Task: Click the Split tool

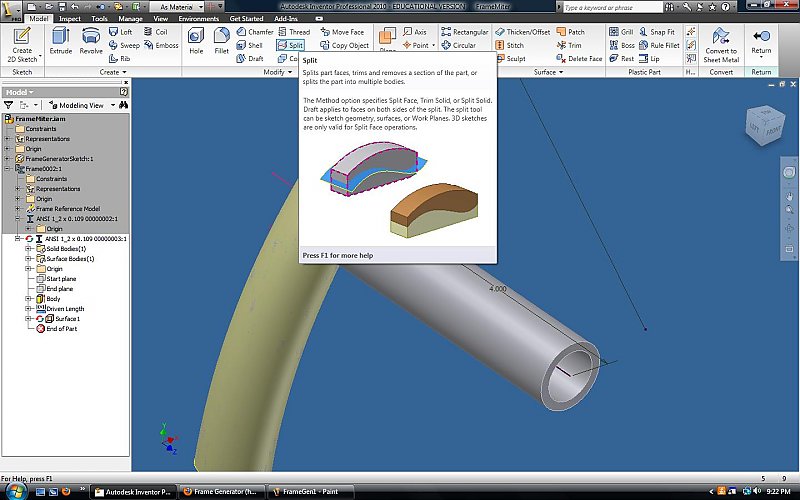Action: point(290,45)
